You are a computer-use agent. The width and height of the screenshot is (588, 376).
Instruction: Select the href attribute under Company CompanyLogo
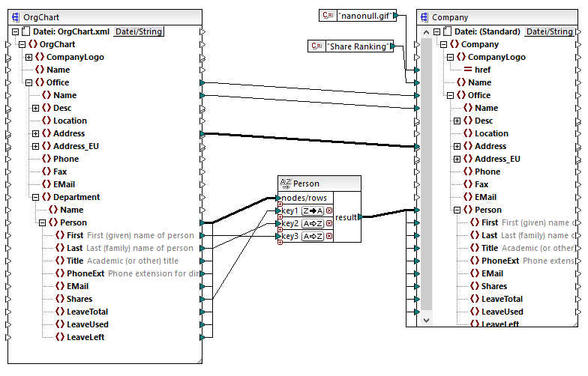[x=482, y=70]
